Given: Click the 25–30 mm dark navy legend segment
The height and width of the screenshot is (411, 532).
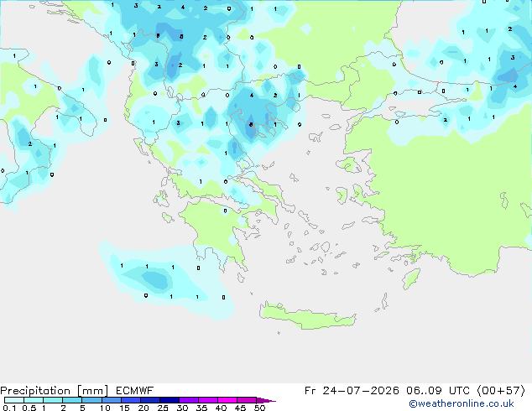Looking at the screenshot, I should click(x=170, y=400).
